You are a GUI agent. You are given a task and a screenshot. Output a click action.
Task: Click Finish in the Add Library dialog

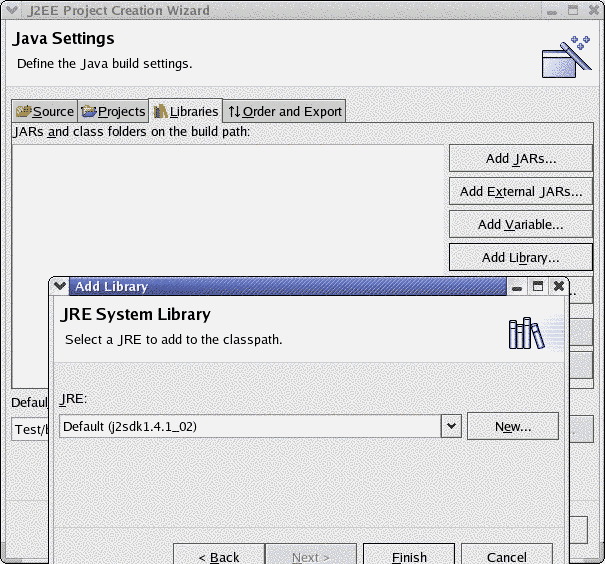[409, 556]
